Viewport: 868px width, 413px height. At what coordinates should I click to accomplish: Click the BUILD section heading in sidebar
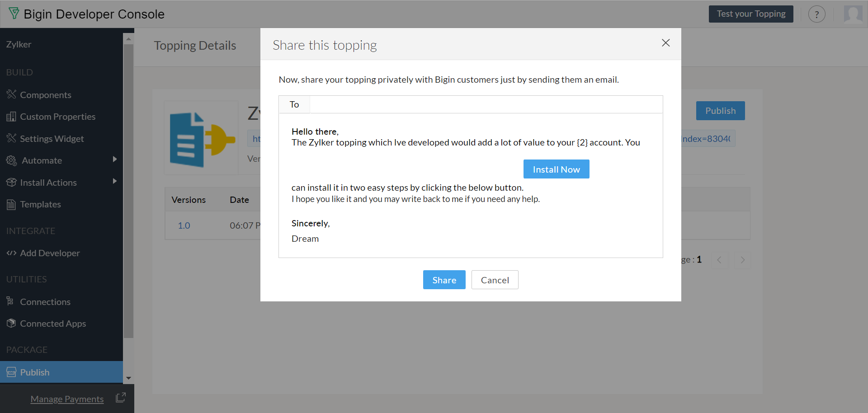(x=19, y=72)
